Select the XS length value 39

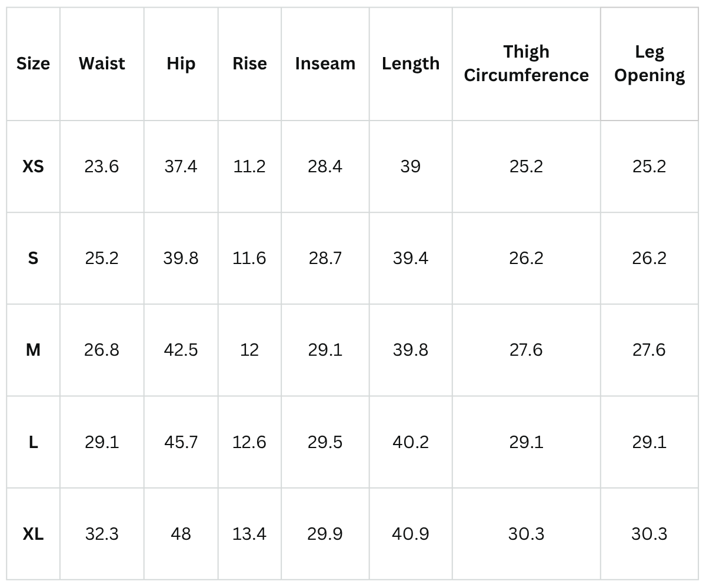411,167
